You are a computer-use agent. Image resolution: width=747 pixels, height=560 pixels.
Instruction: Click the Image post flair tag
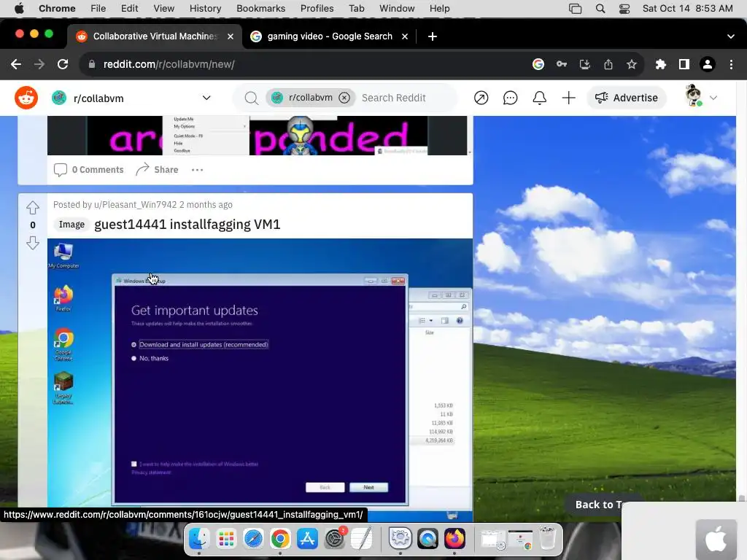(71, 225)
